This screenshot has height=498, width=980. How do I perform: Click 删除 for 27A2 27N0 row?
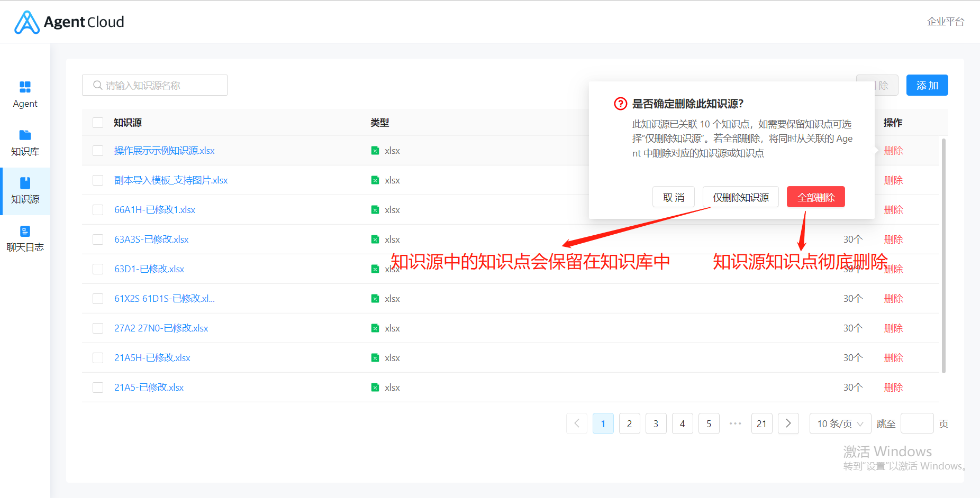[893, 328]
